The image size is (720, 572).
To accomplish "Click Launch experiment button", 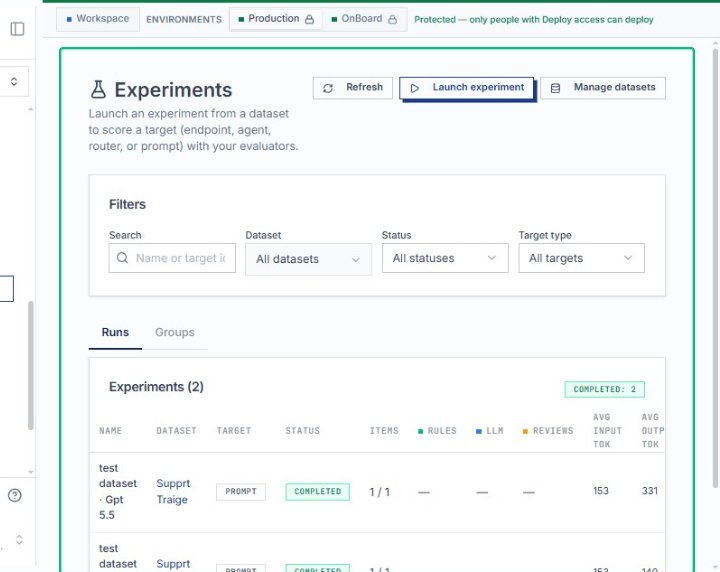I will click(x=467, y=88).
